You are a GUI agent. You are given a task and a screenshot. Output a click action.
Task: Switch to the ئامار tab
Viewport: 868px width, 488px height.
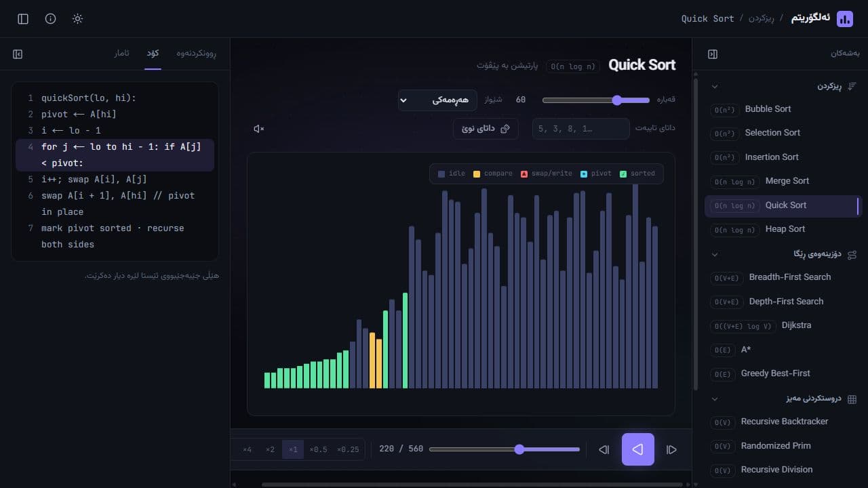click(121, 54)
